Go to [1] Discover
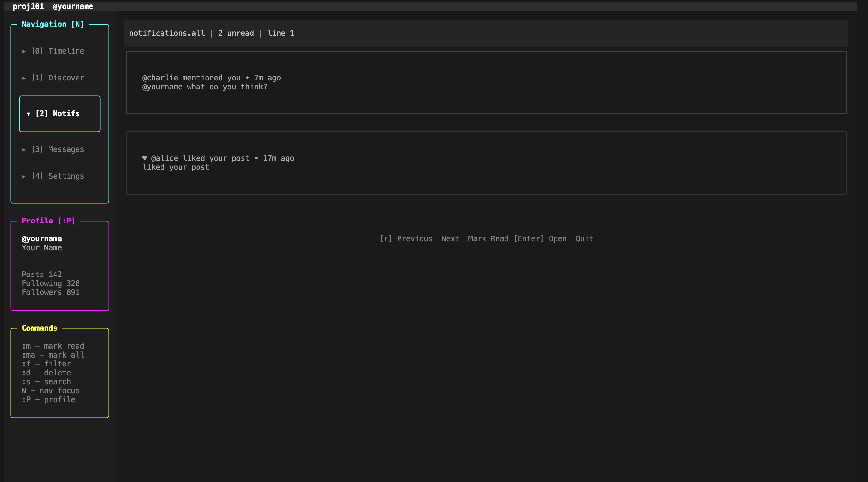The height and width of the screenshot is (482, 868). (x=58, y=78)
